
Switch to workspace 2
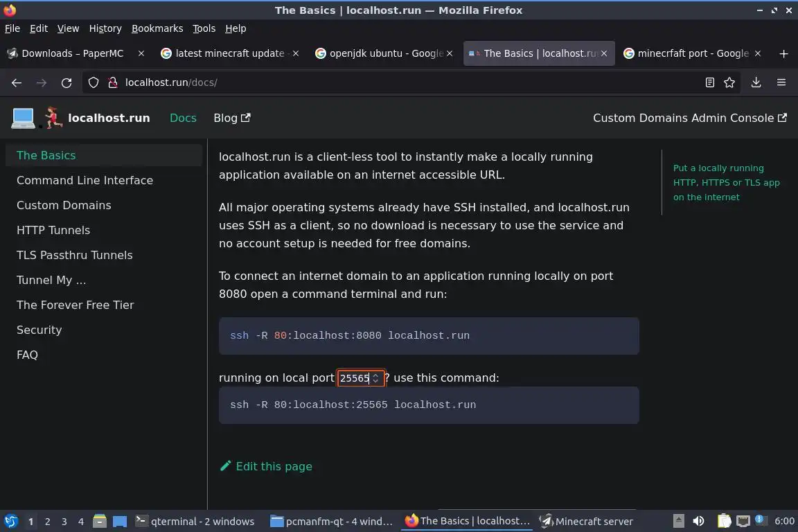[47, 522]
